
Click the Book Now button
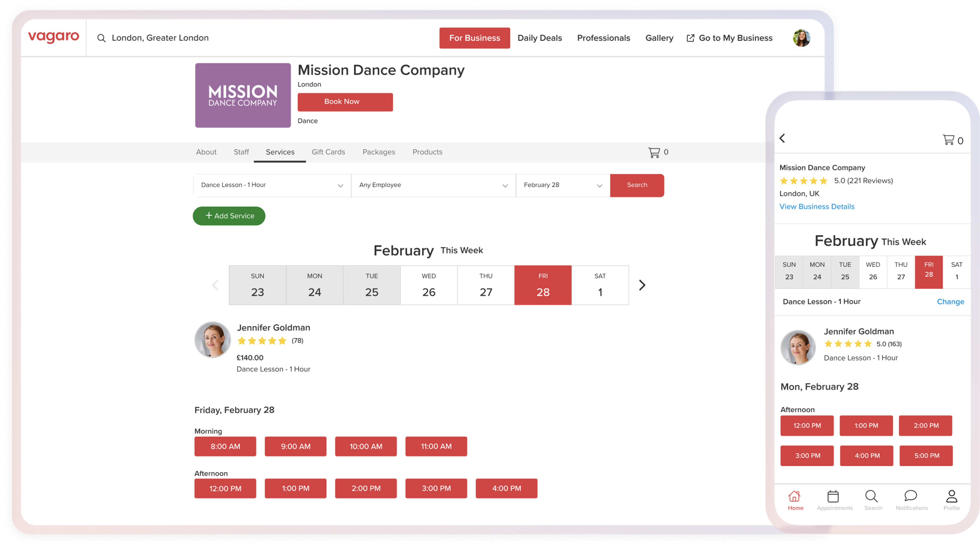(345, 102)
